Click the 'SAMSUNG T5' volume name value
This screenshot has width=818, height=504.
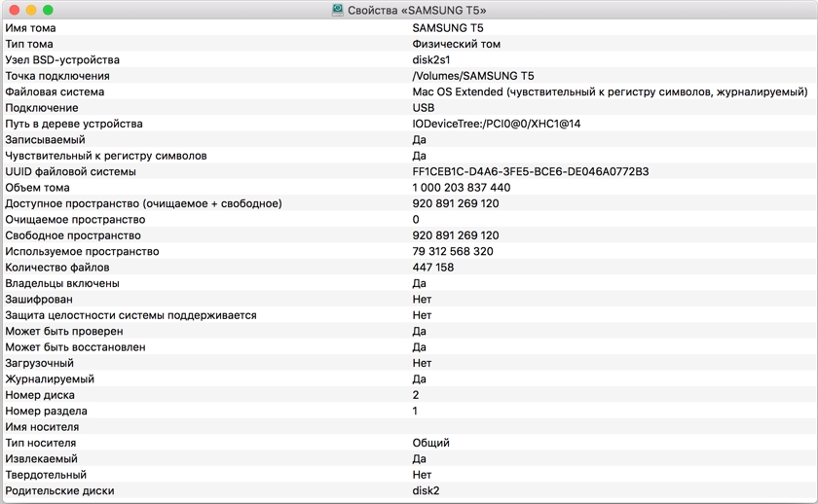click(x=448, y=28)
